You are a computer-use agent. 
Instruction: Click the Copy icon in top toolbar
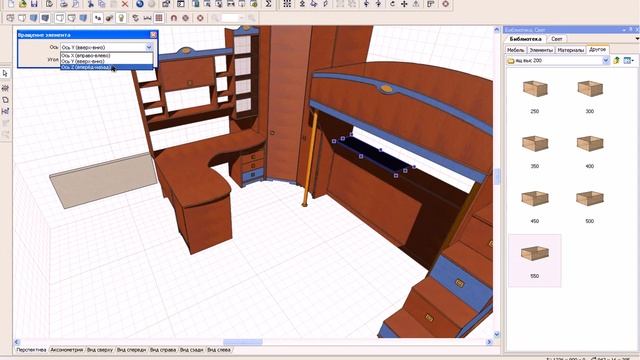pos(102,4)
